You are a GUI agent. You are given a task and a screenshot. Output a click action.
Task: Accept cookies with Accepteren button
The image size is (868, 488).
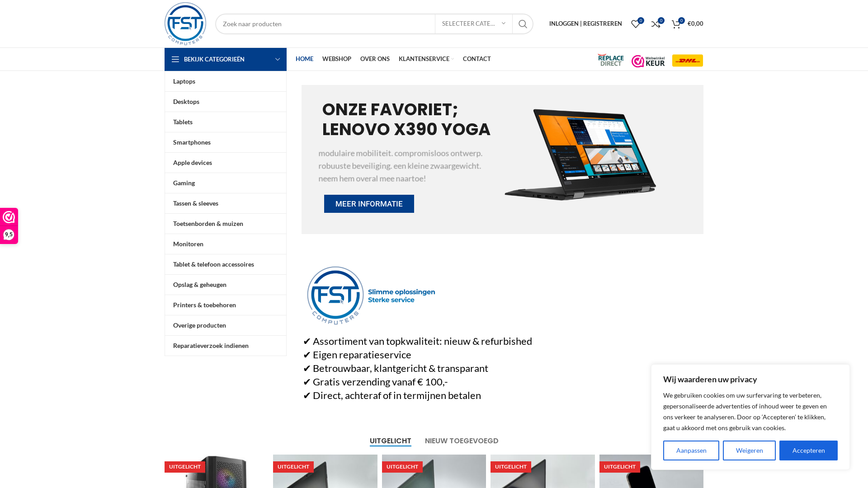click(x=808, y=450)
